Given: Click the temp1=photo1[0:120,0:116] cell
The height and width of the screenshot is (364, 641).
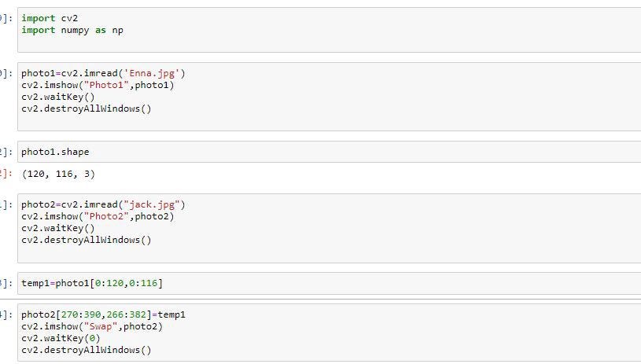Looking at the screenshot, I should point(329,283).
